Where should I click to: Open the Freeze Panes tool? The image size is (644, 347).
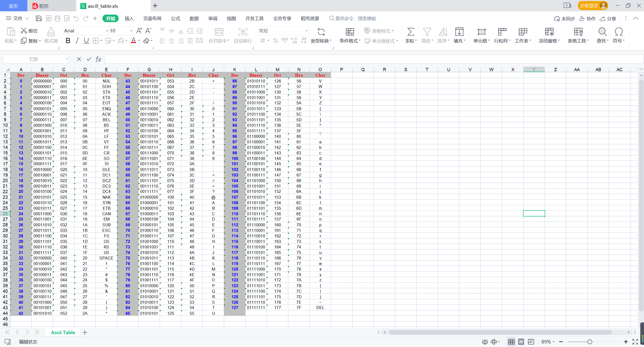pyautogui.click(x=549, y=32)
